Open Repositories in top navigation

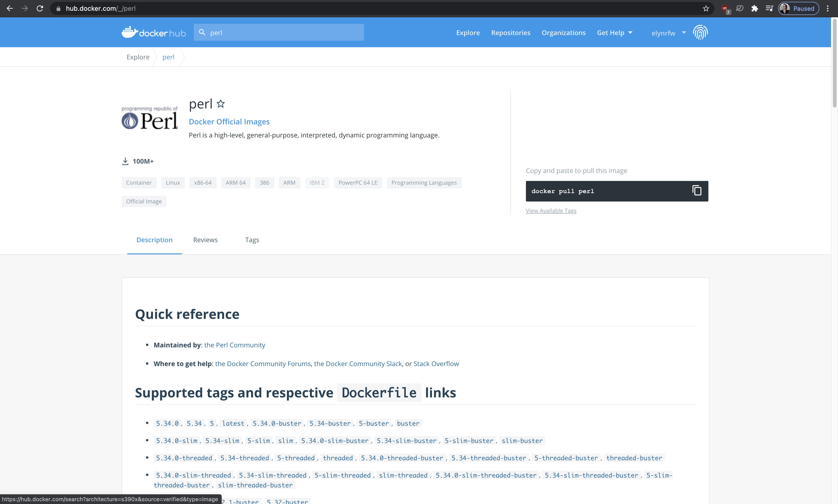510,32
